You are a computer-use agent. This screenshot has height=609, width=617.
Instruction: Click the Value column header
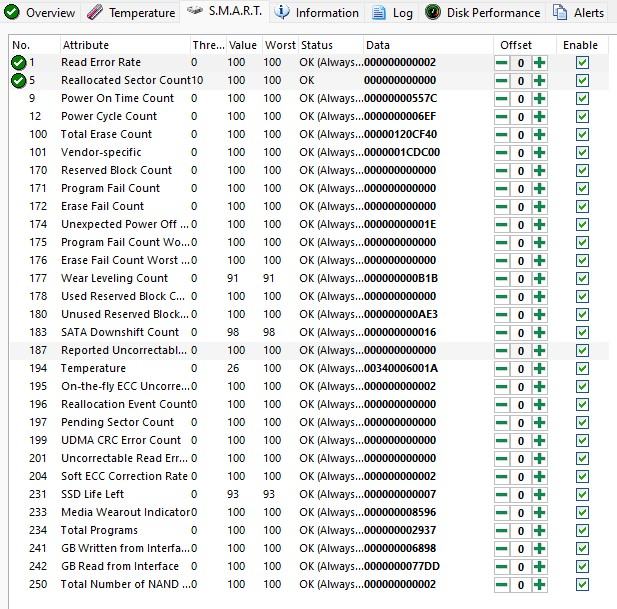(244, 45)
